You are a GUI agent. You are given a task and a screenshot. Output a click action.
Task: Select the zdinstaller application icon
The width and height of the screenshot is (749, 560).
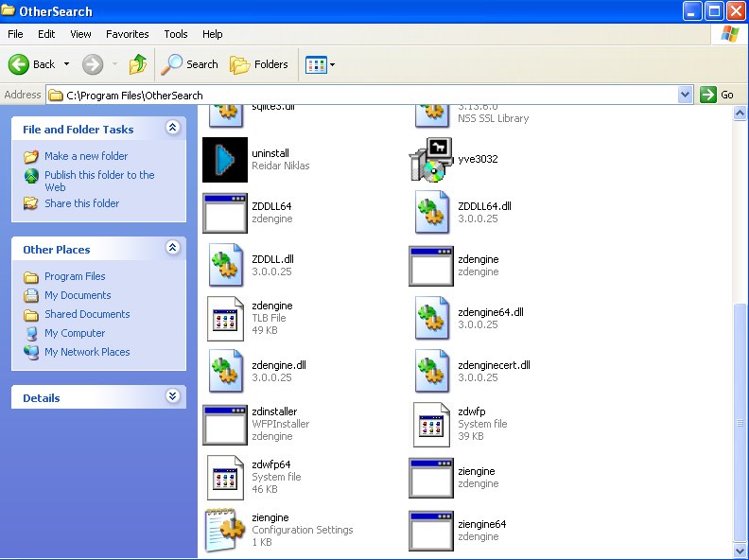coord(225,425)
